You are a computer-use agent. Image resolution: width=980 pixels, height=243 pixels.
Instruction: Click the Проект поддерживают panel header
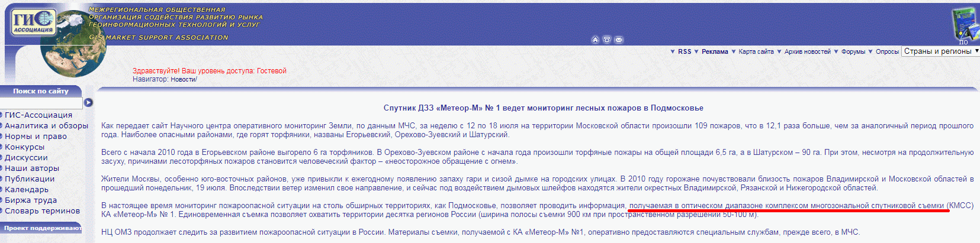point(41,228)
